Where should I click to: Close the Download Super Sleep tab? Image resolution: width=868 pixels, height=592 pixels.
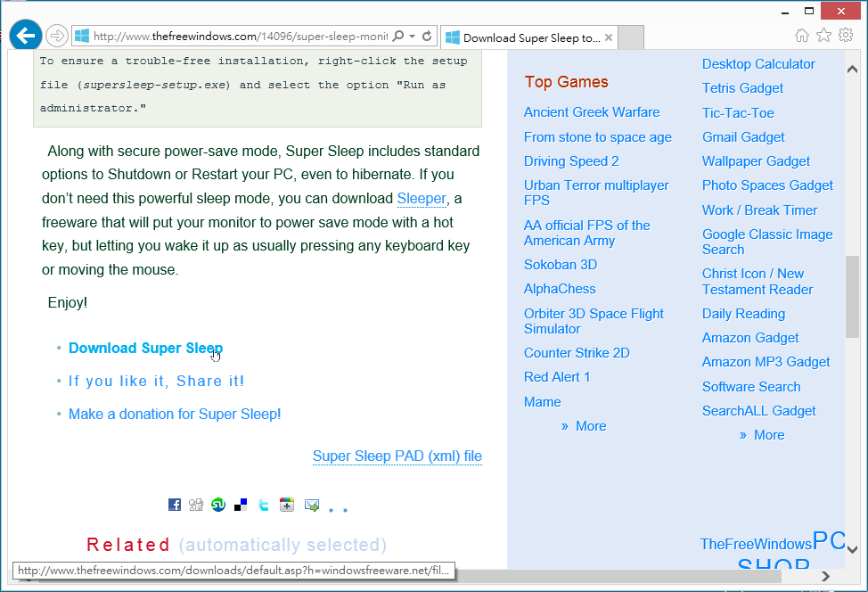point(609,37)
